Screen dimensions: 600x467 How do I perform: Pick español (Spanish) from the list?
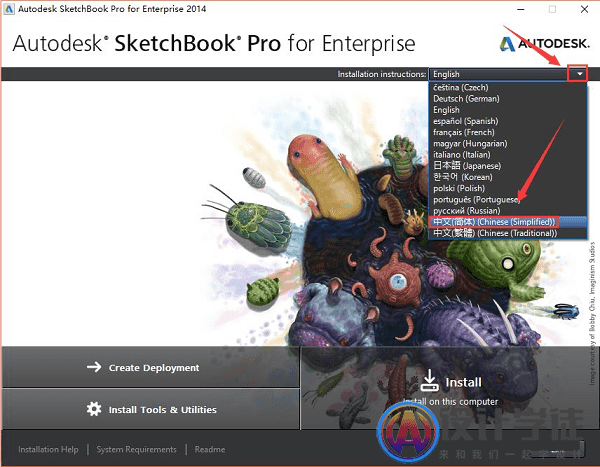(x=507, y=121)
